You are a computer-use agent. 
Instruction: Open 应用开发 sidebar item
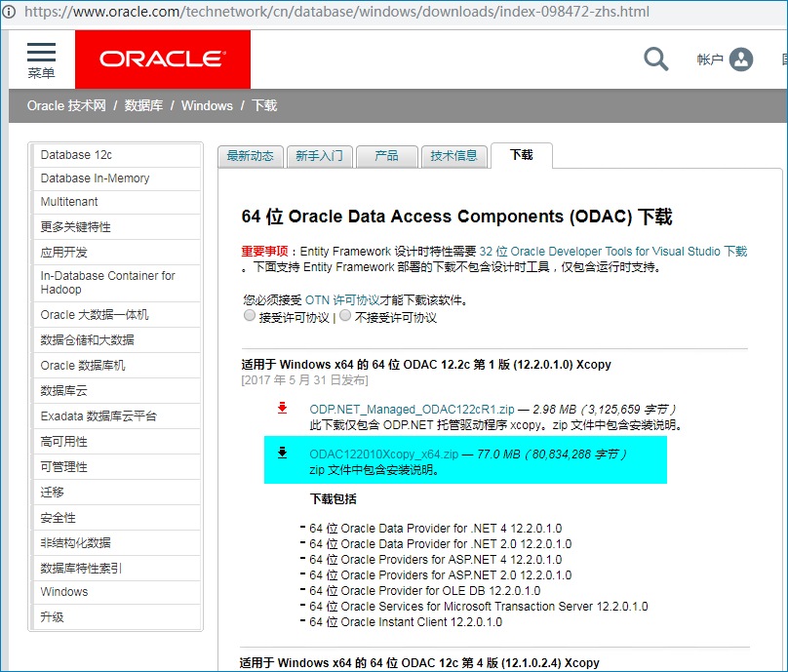click(117, 252)
